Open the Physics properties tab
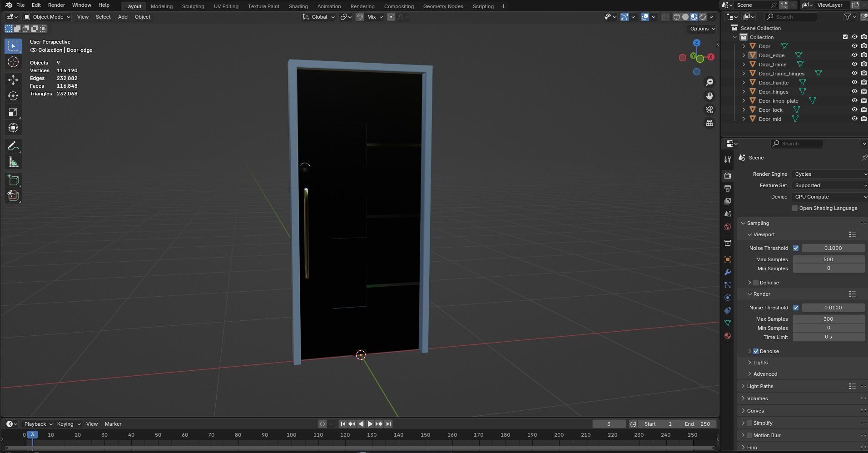Screen dimensions: 868x453 (728, 298)
